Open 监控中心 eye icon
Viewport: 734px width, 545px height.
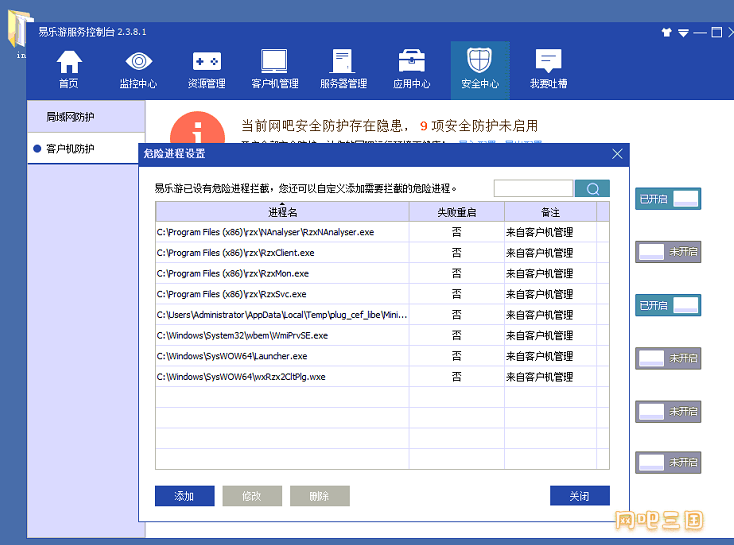(x=138, y=69)
